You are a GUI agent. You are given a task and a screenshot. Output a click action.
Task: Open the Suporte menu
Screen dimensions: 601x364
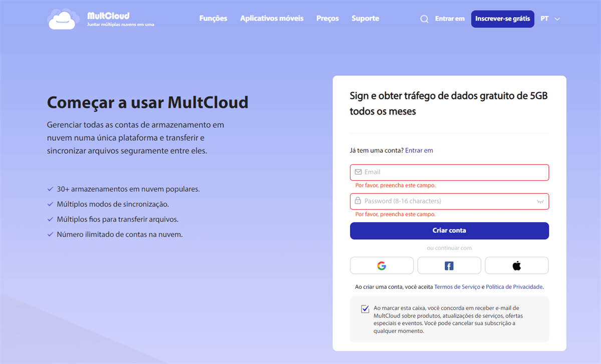pos(365,19)
